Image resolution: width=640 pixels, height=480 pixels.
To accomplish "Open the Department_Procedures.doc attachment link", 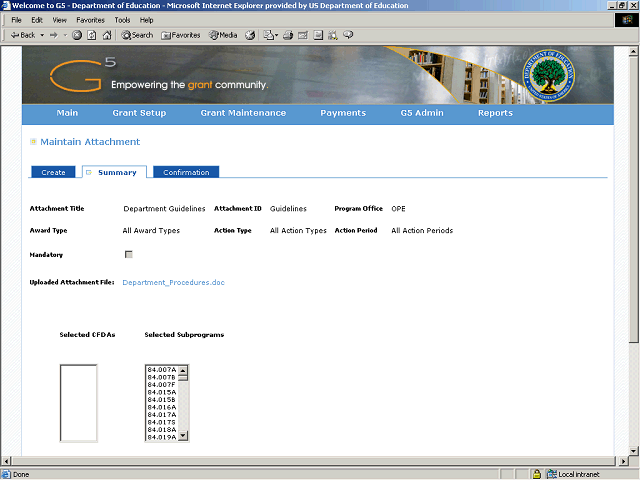I will (173, 282).
